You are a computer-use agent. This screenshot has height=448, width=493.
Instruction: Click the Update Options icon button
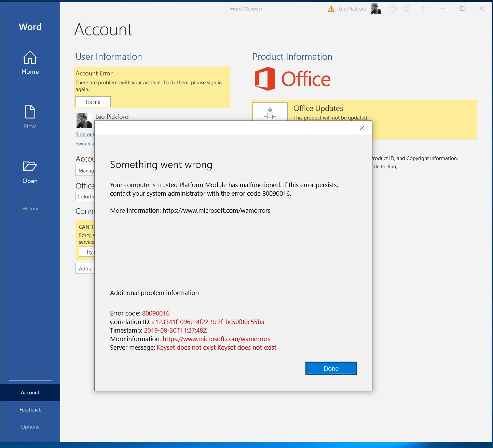coord(270,112)
